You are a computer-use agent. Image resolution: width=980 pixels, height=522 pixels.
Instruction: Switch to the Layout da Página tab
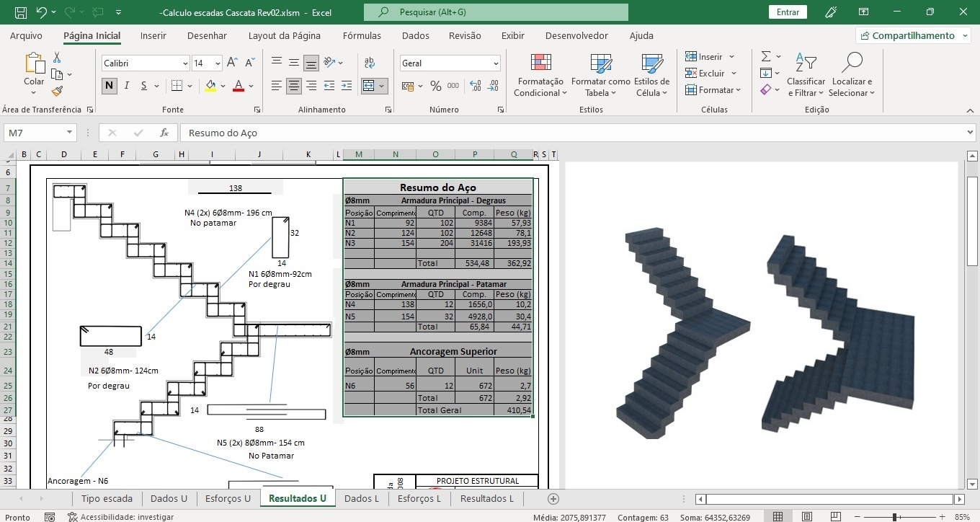[x=285, y=35]
